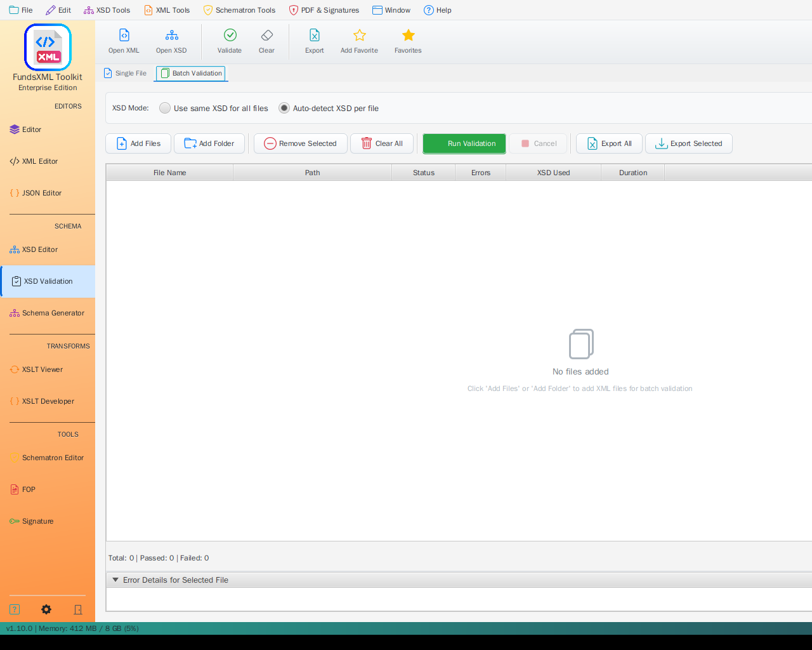Select the Batch Validation tab
The width and height of the screenshot is (812, 650).
click(x=191, y=73)
